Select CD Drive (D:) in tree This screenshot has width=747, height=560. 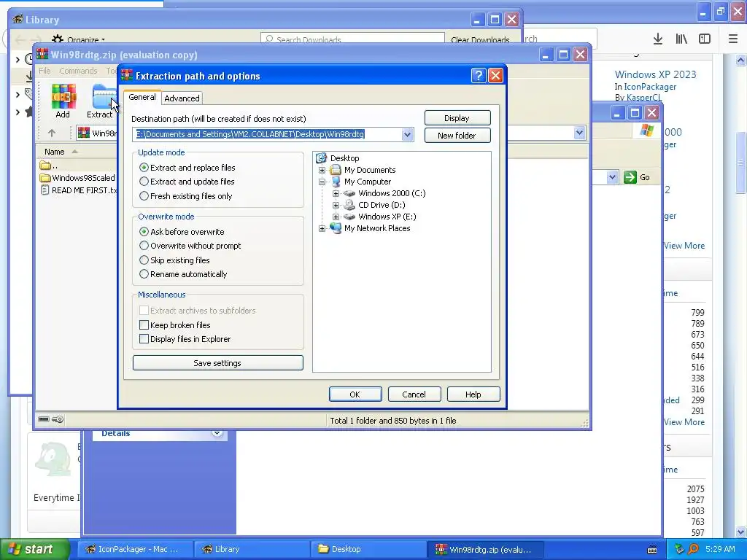[x=381, y=205]
